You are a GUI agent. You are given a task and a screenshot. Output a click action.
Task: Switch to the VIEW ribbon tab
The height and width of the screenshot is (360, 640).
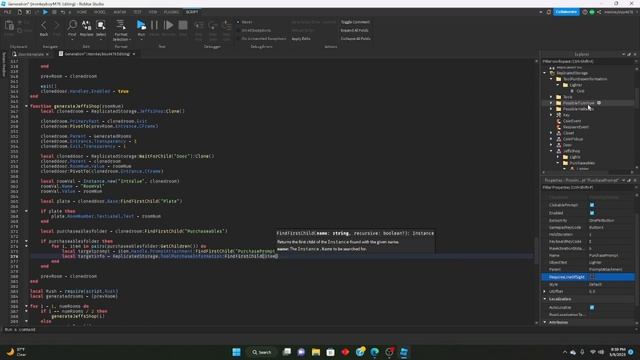pos(153,12)
